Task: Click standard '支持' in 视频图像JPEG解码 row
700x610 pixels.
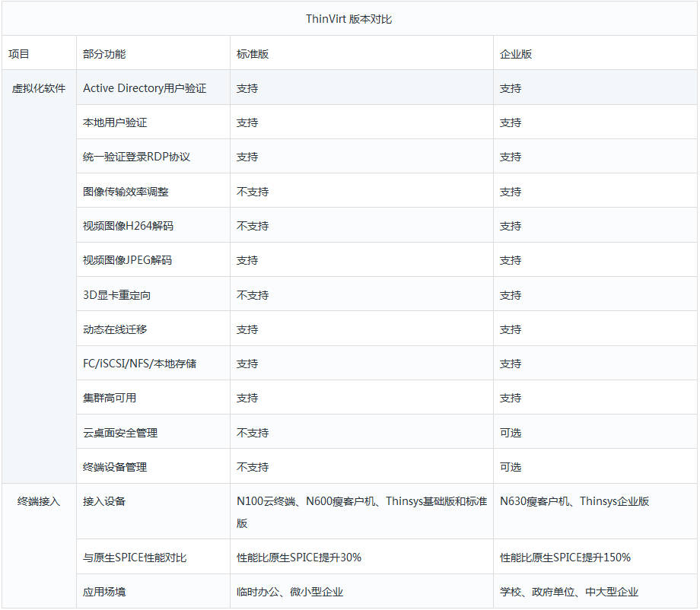Action: [247, 260]
